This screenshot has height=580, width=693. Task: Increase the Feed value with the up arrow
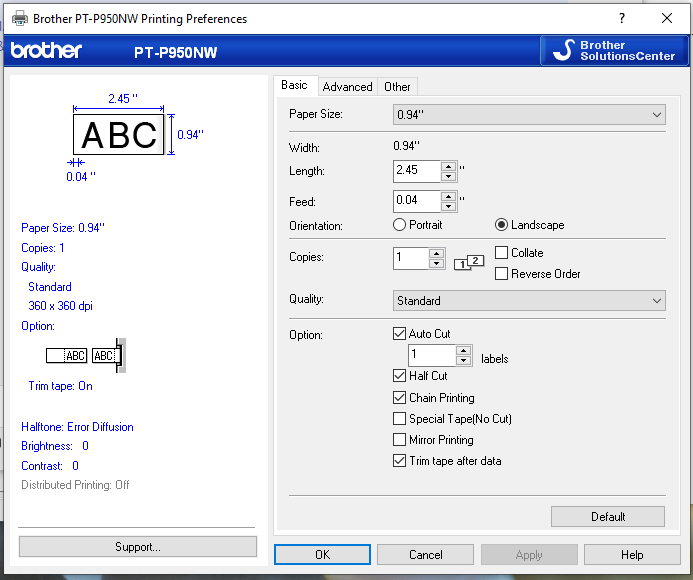[449, 197]
